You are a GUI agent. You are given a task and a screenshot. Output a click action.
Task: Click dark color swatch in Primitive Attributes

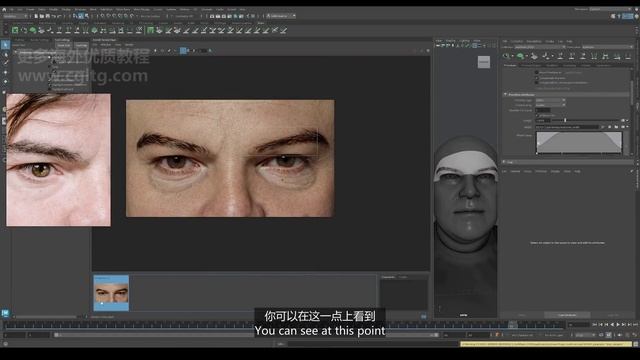(543, 110)
